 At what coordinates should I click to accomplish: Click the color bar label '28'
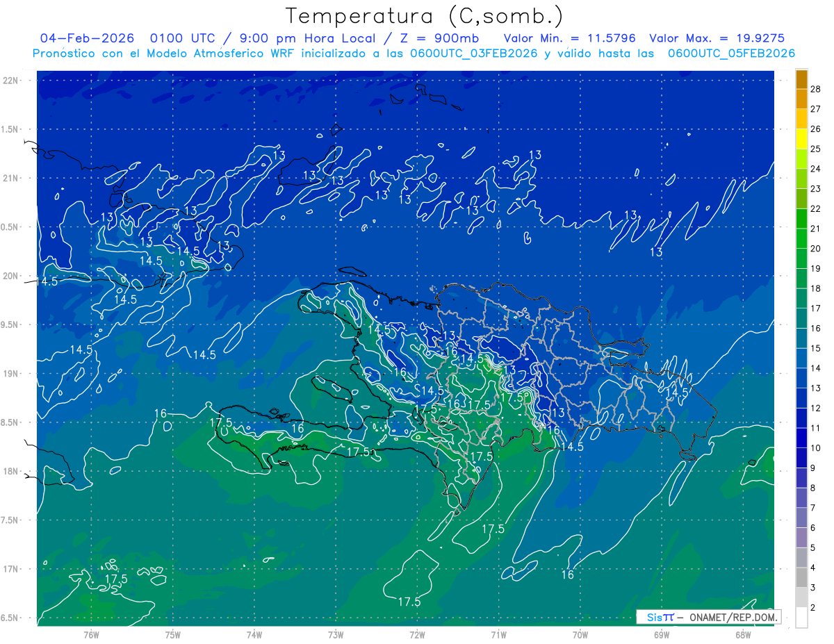coord(816,89)
